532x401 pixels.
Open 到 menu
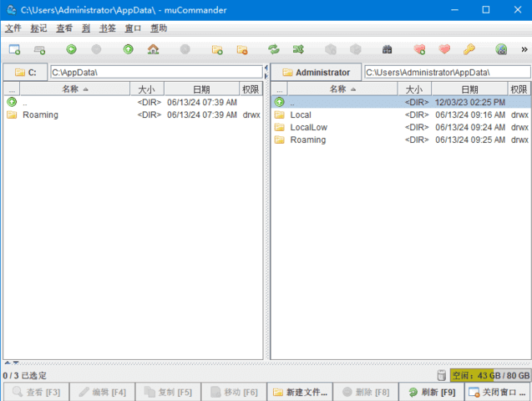click(86, 28)
